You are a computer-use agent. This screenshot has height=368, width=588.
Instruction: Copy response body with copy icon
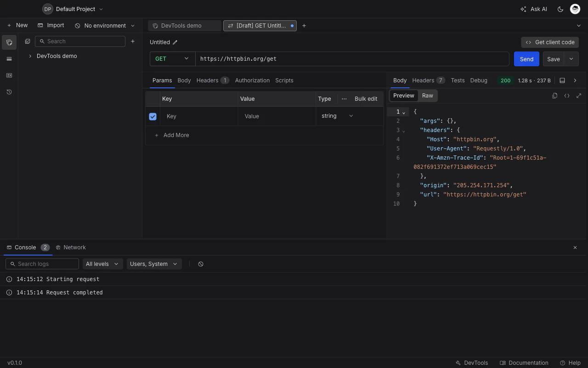555,96
